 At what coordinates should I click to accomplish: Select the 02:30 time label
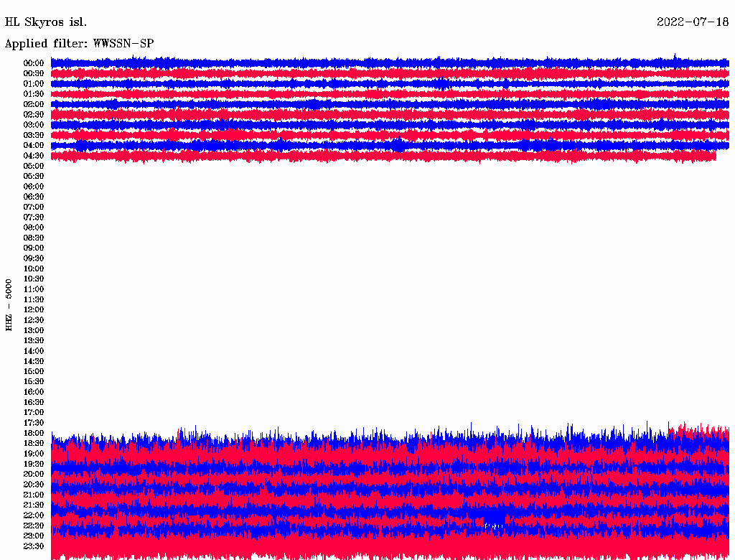click(x=34, y=114)
